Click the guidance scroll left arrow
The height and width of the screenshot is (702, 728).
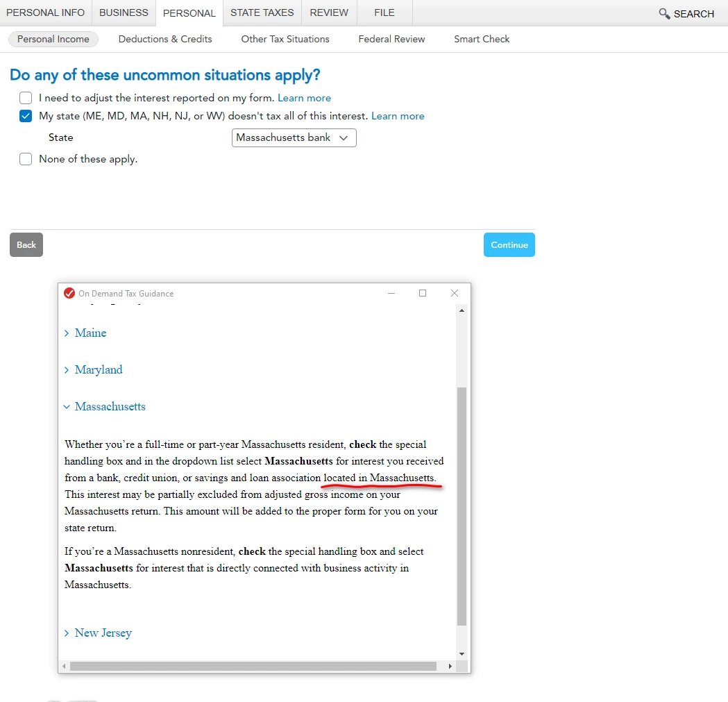click(x=64, y=666)
